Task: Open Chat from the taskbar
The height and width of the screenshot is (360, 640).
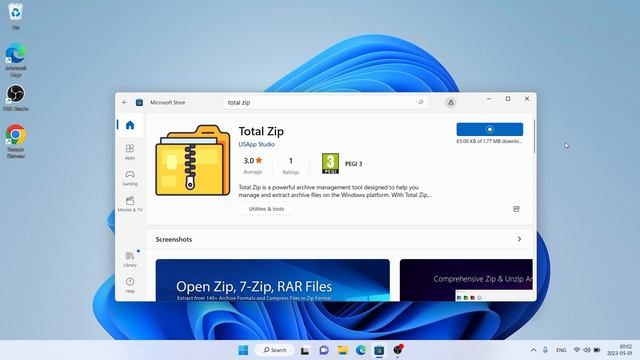Action: coord(324,350)
